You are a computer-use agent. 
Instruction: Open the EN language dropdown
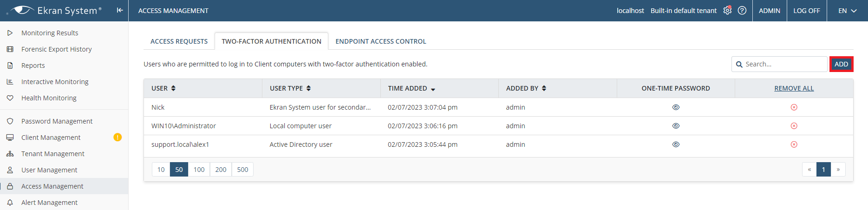[847, 11]
